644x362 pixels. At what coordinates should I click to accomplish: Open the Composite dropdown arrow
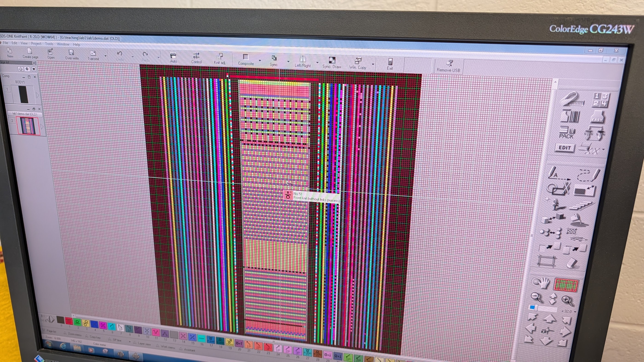(260, 61)
